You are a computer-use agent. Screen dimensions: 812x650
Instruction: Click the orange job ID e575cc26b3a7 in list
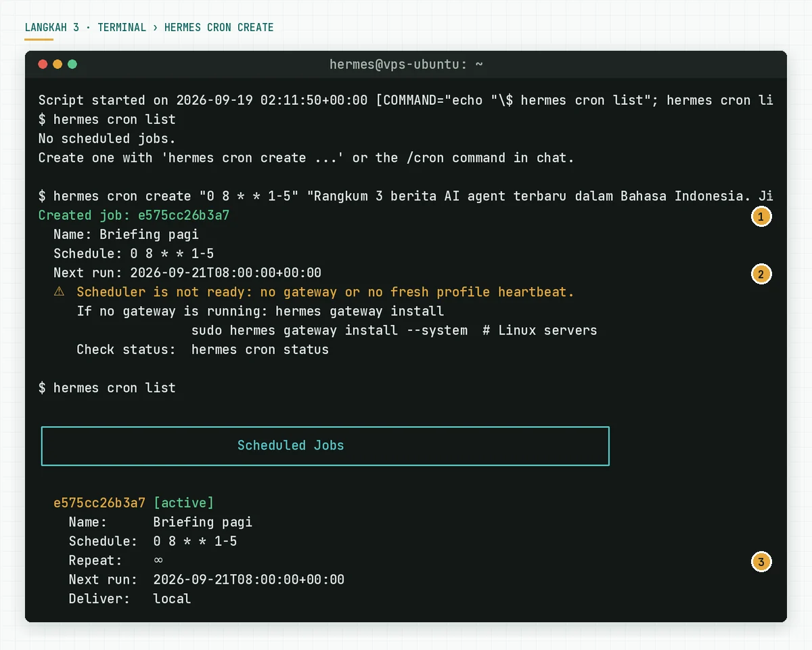pos(99,502)
